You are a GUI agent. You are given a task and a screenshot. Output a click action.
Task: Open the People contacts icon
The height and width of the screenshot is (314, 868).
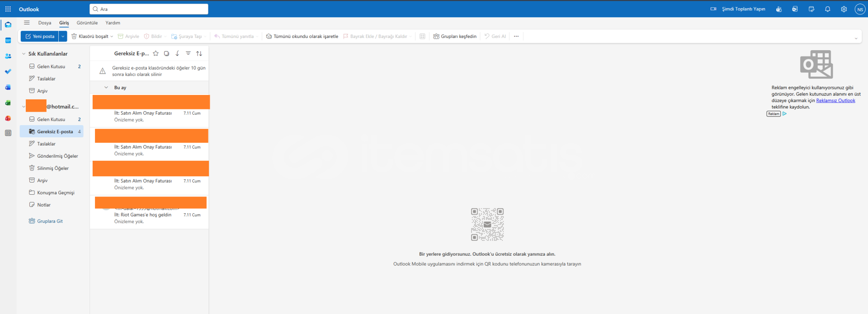point(8,56)
